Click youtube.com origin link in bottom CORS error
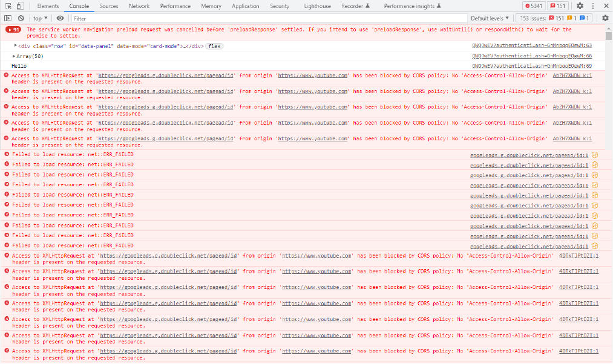 pyautogui.click(x=316, y=351)
